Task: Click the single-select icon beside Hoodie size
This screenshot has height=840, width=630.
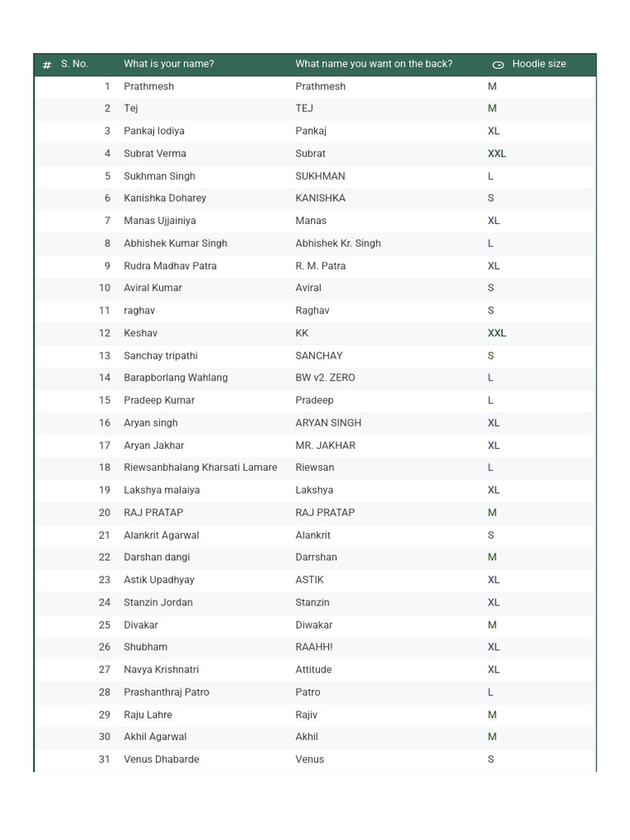Action: tap(498, 65)
